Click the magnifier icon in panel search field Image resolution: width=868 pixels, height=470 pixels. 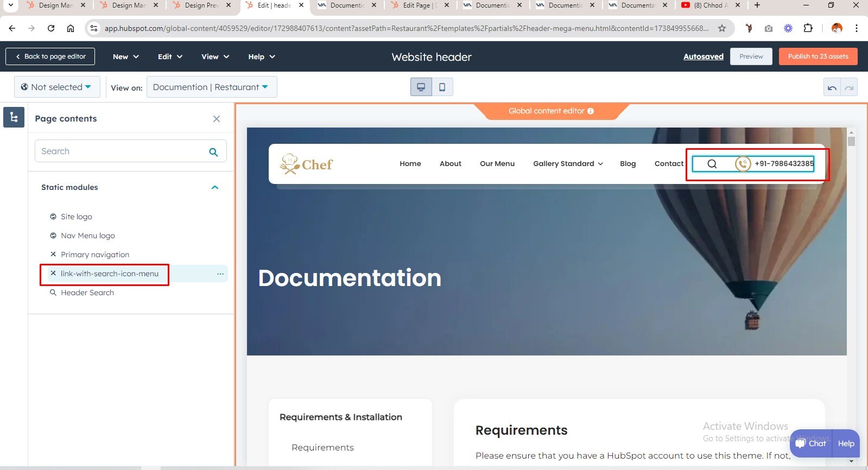213,152
